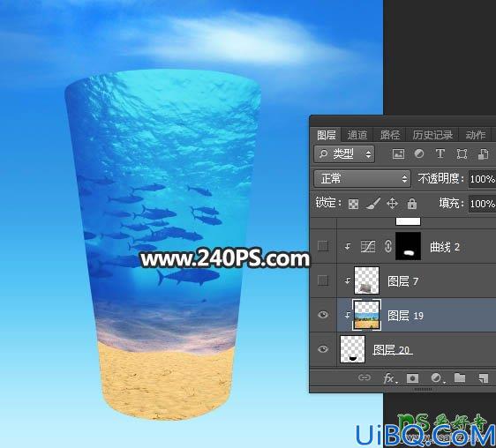Select the 图层 19 layer name
The height and width of the screenshot is (448, 496).
[405, 316]
